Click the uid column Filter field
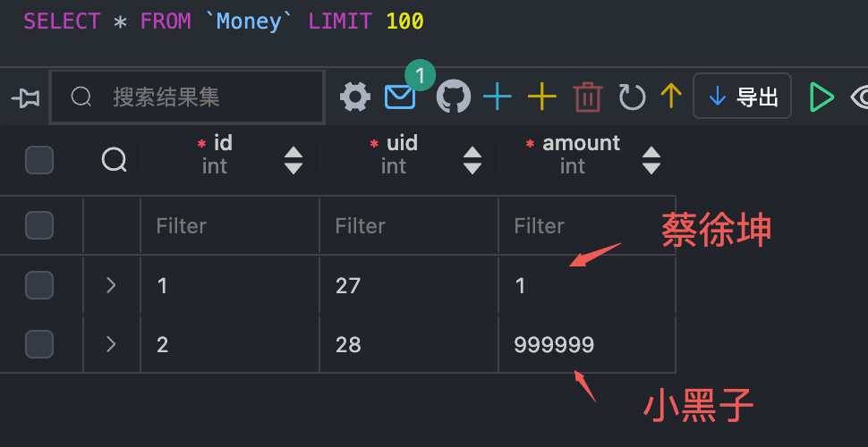 409,225
